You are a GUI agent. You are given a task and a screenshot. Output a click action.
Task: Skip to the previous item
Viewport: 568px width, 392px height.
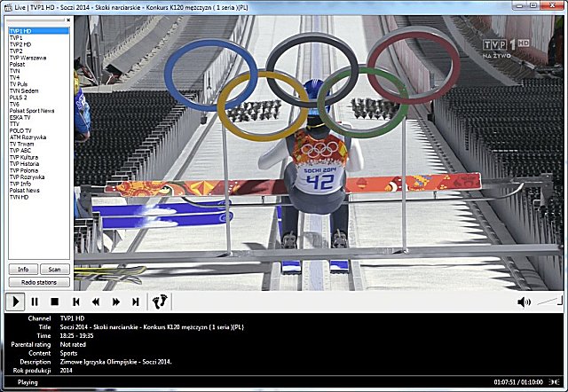(x=75, y=302)
